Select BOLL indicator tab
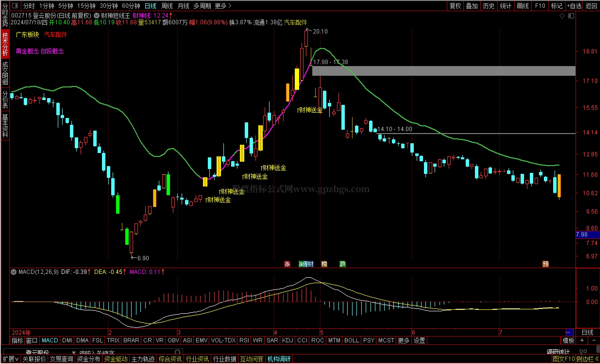The width and height of the screenshot is (600, 364). (352, 340)
